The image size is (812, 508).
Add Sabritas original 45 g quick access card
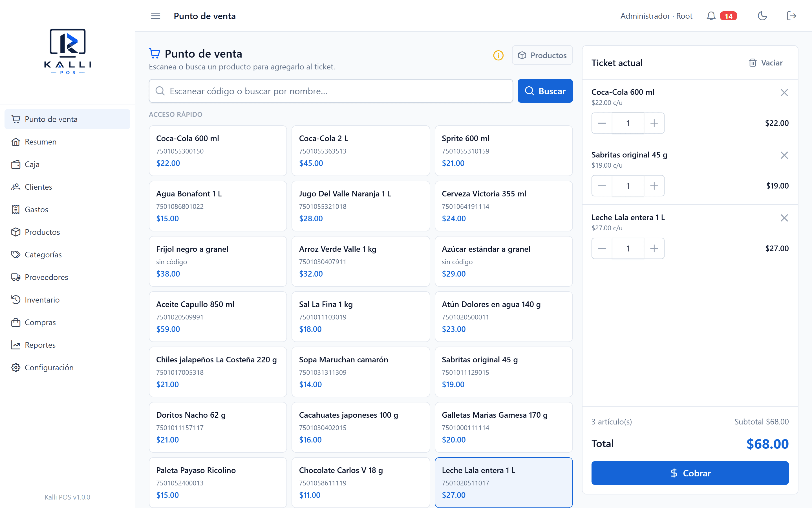tap(504, 372)
